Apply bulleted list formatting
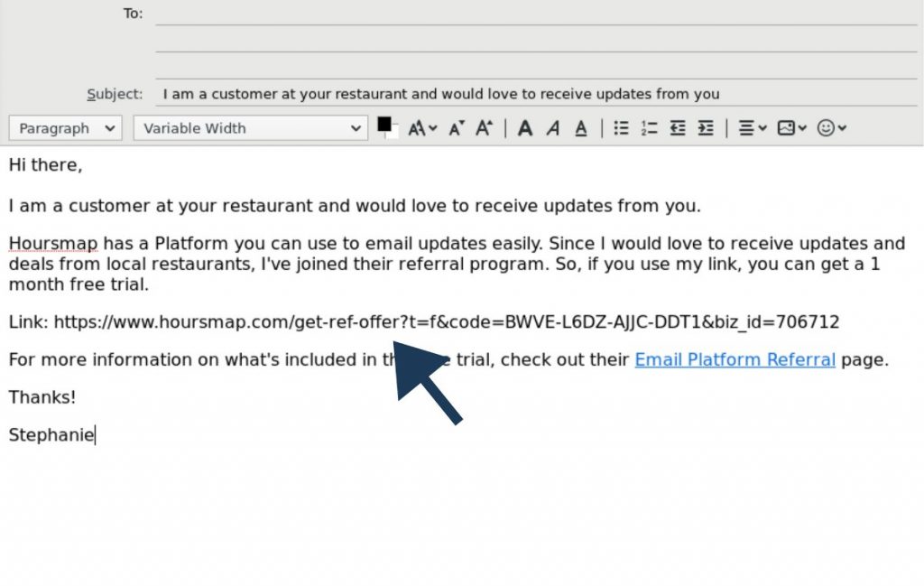 621,128
